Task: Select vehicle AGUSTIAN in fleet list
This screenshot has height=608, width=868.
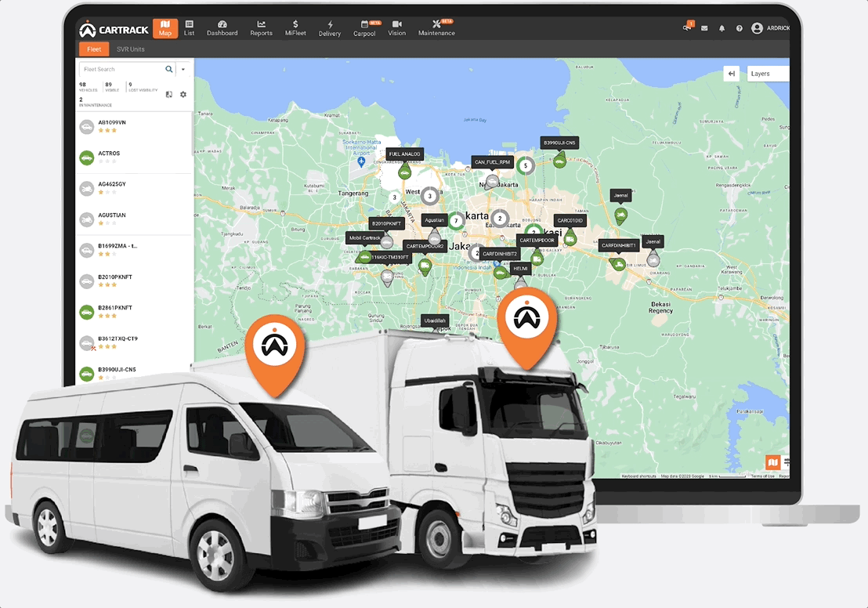Action: click(x=133, y=220)
